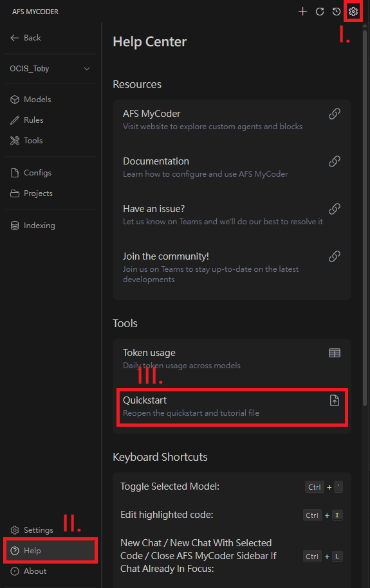Go to Tools section in sidebar
The image size is (370, 588).
50,141
